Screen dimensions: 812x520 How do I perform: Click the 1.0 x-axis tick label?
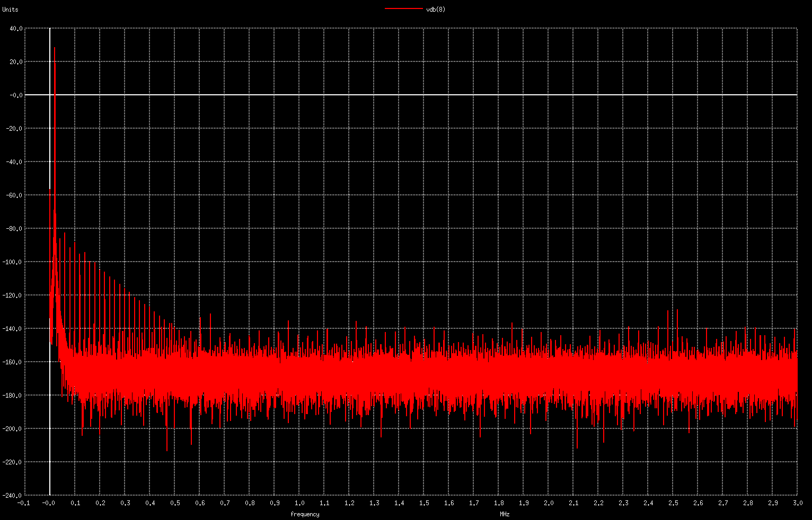[x=299, y=503]
